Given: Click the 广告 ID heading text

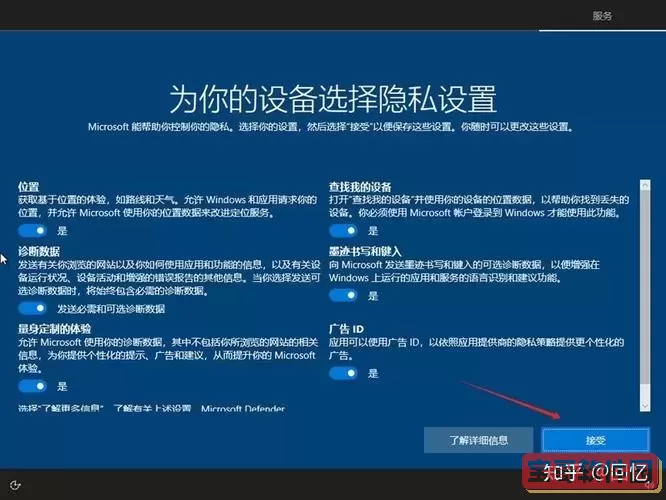Looking at the screenshot, I should 346,329.
